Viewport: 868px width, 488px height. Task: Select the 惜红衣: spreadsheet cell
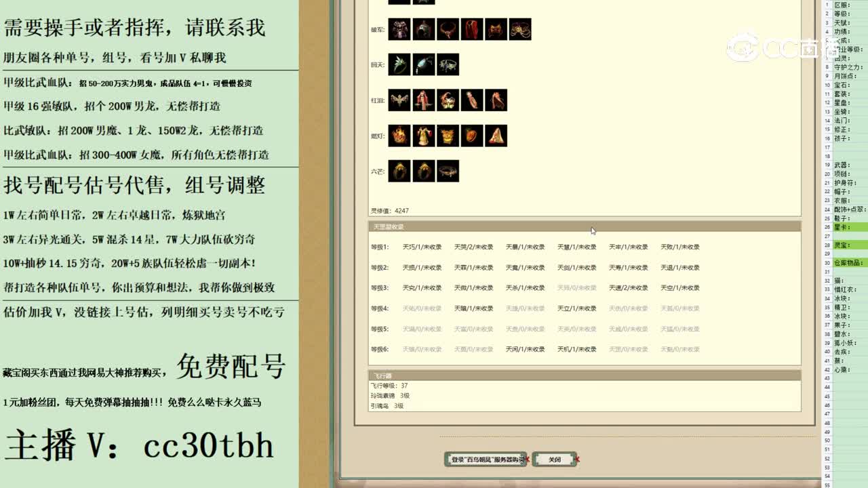850,289
